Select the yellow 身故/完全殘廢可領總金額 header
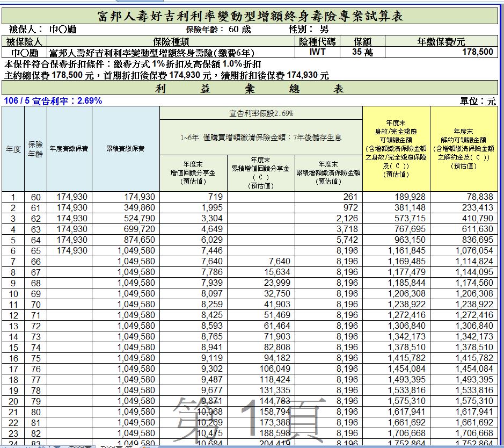 [x=396, y=149]
